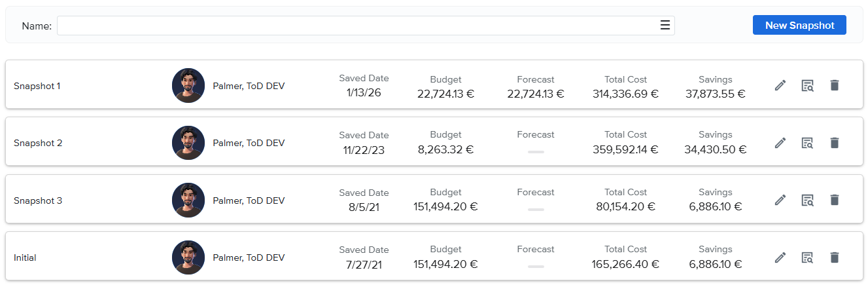868x285 pixels.
Task: Click the Snapshot 3 row name
Action: [x=38, y=200]
